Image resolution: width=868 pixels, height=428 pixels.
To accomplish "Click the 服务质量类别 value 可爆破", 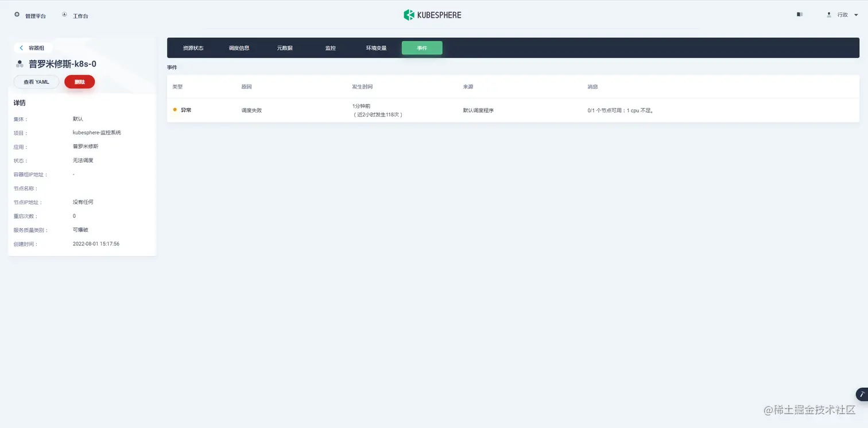I will [80, 230].
